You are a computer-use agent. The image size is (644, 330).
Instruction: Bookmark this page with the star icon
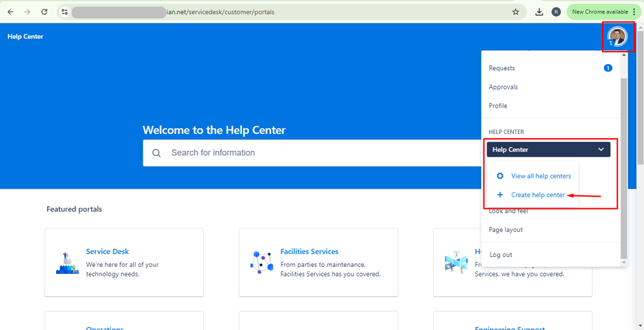point(516,12)
